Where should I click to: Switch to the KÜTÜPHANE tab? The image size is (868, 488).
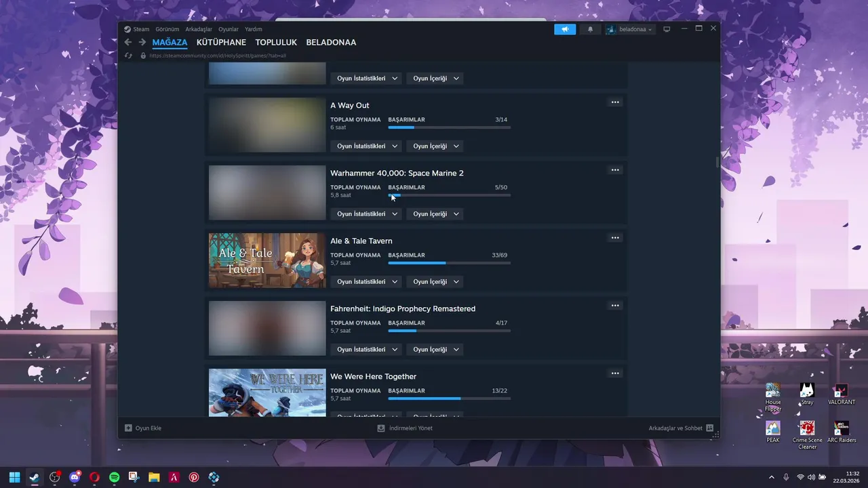(221, 42)
